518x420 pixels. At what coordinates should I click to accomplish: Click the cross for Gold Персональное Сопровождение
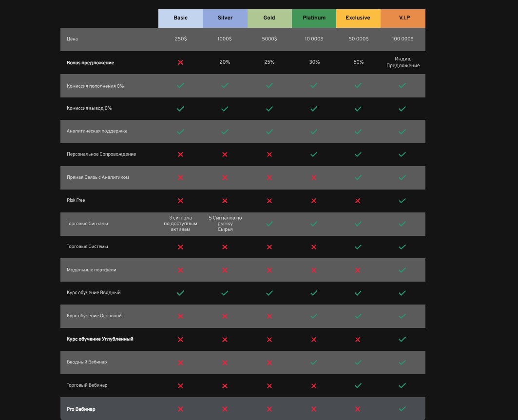tap(269, 154)
